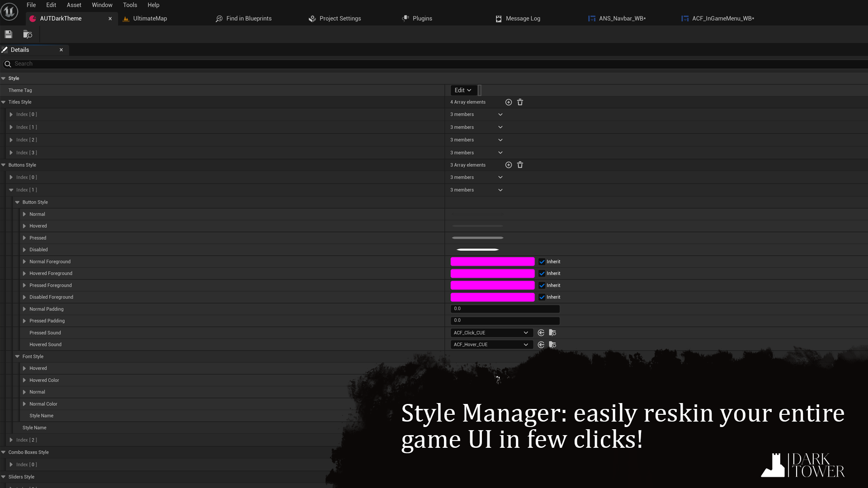The height and width of the screenshot is (488, 868).
Task: Save the AUTDarkTheme asset
Action: 8,34
